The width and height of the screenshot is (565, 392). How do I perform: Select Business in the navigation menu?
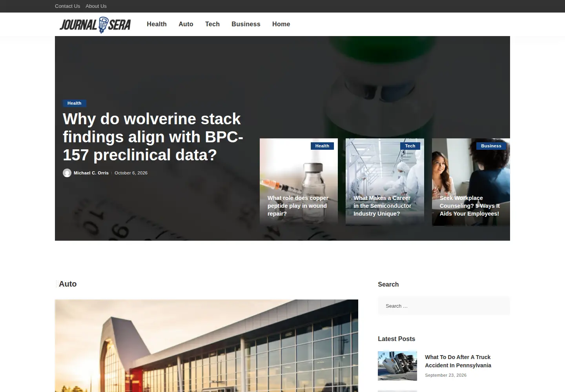coord(246,24)
